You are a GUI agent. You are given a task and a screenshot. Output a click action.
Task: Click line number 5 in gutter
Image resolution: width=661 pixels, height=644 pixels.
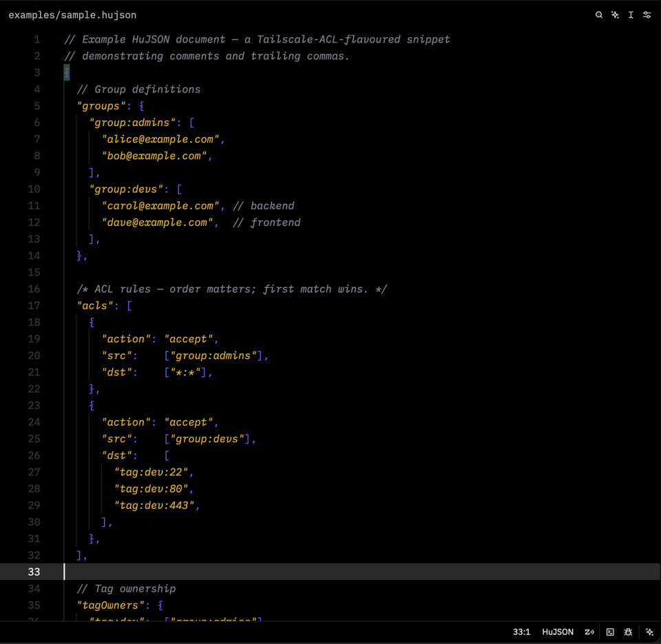pyautogui.click(x=37, y=106)
